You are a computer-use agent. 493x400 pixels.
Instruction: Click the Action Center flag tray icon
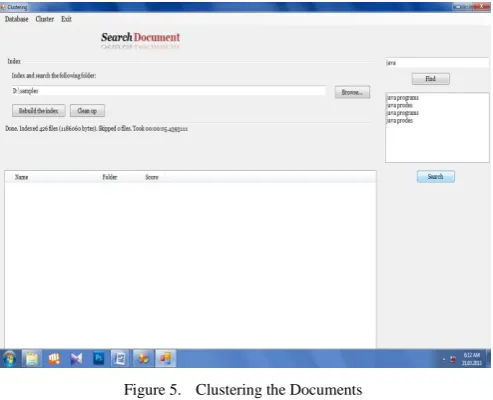click(x=453, y=359)
